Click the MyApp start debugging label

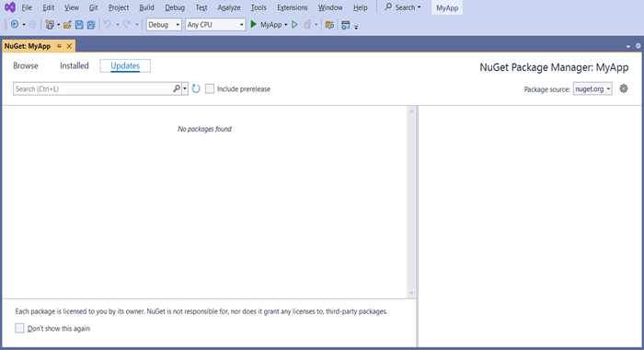coord(271,25)
